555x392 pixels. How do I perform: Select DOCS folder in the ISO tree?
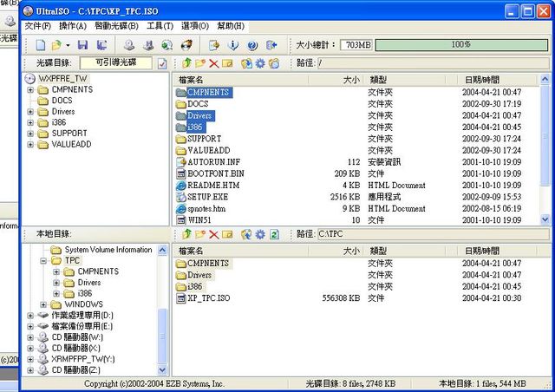click(x=62, y=101)
